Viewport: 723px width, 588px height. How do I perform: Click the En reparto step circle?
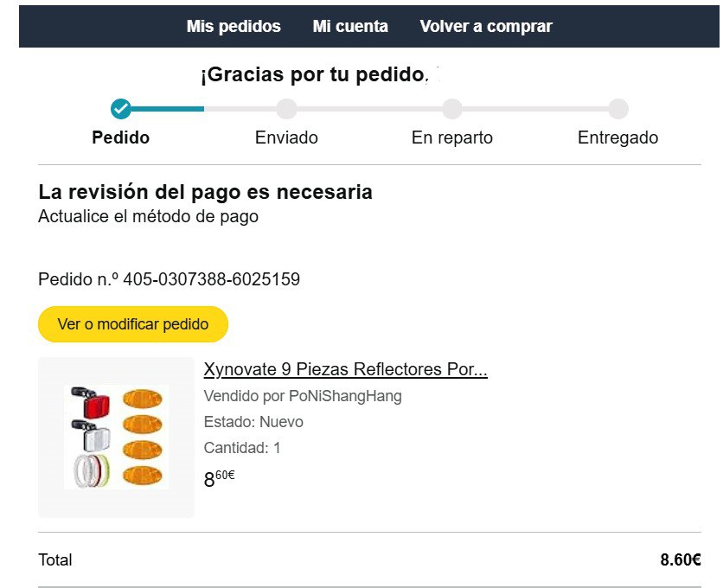[x=452, y=109]
